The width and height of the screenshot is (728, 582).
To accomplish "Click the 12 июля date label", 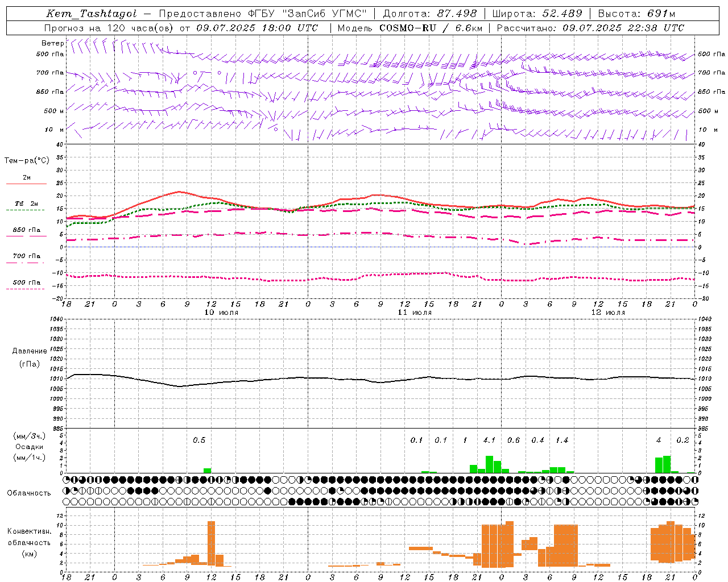I will (608, 313).
